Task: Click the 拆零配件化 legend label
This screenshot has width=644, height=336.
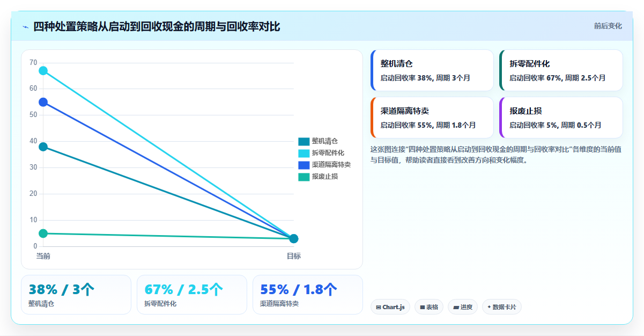Action: click(x=328, y=153)
